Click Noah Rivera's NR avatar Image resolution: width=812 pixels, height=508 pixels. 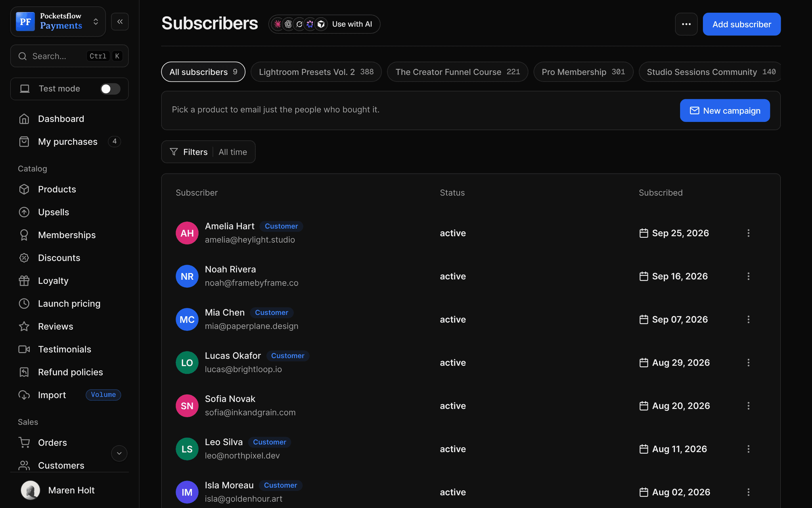(x=187, y=276)
